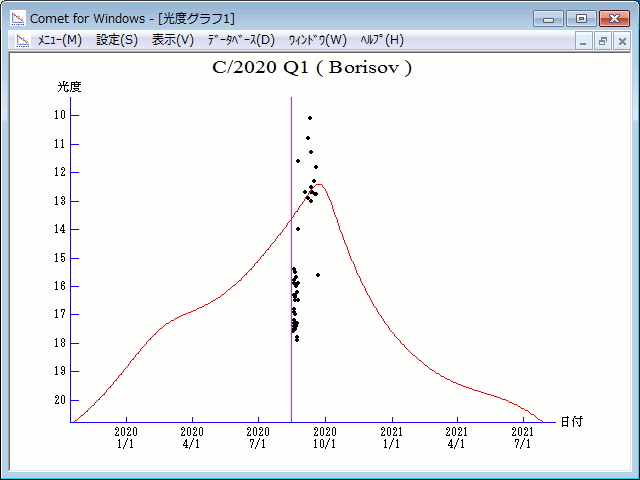The width and height of the screenshot is (640, 480).
Task: Close the Comet for Windows application
Action: 614,19
